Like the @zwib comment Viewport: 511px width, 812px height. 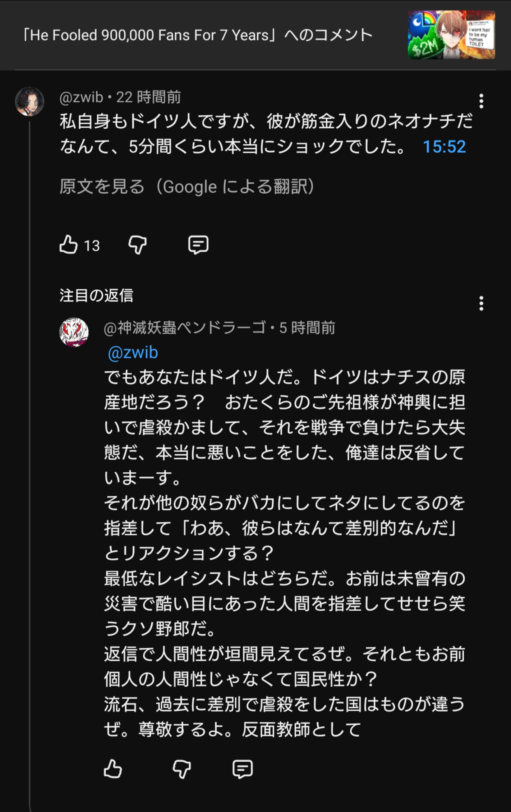68,245
